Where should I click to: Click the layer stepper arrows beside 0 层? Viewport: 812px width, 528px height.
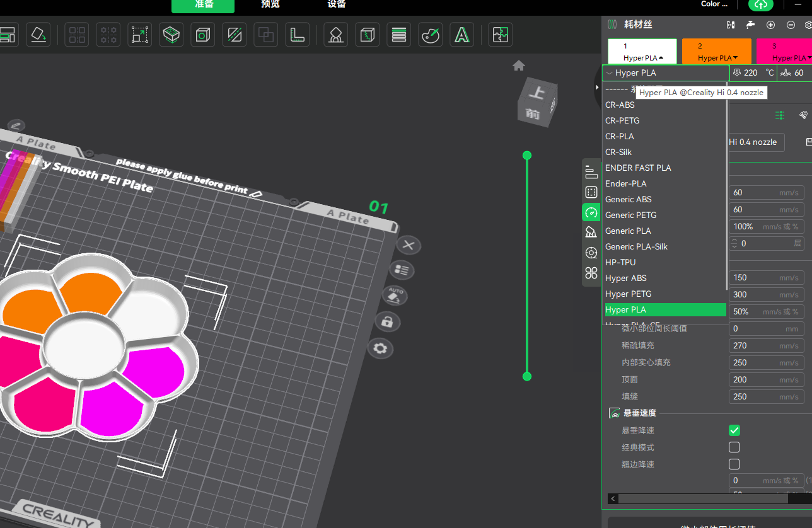[734, 243]
